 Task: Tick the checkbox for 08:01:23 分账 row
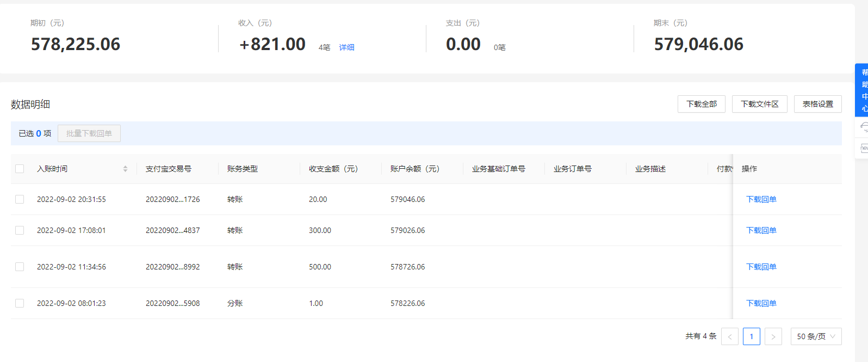click(x=20, y=303)
